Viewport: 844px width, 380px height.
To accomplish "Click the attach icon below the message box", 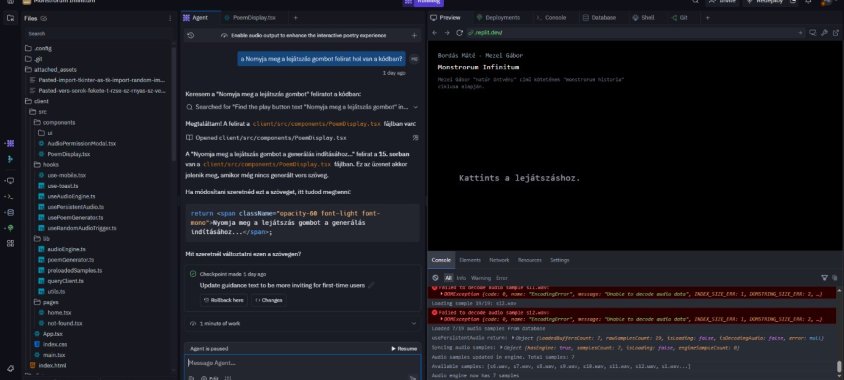I will point(191,378).
